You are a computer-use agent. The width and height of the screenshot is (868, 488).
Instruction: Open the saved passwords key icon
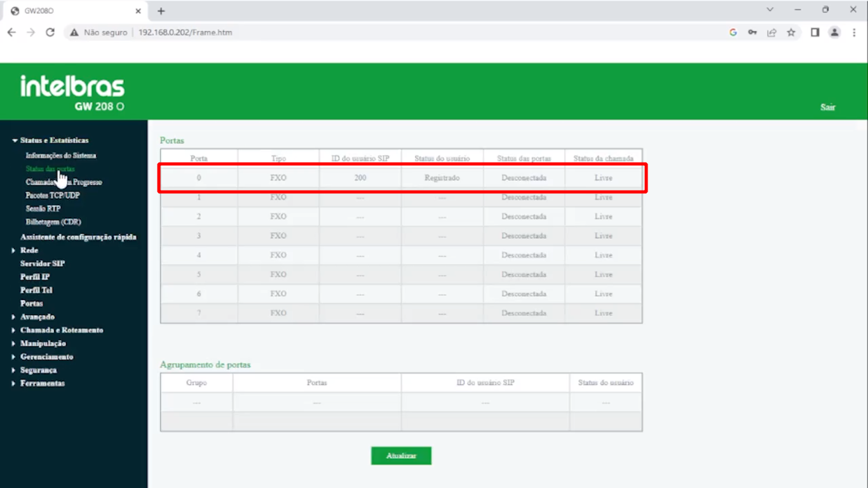click(752, 32)
